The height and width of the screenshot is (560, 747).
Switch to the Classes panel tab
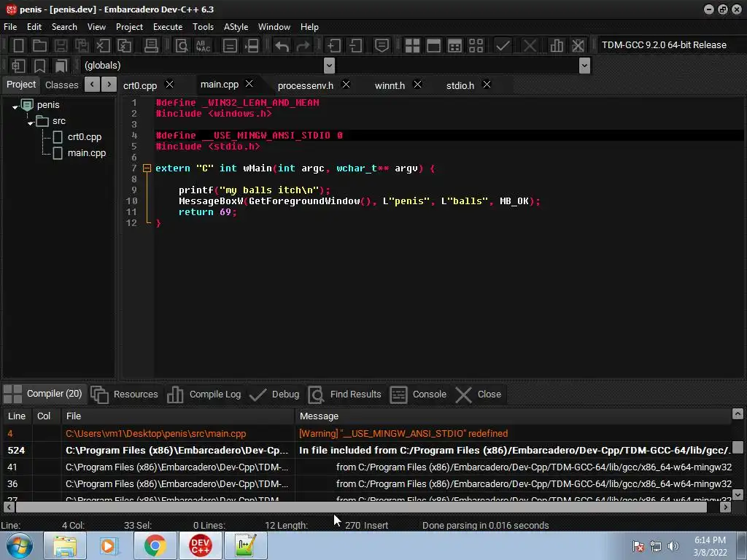(61, 85)
